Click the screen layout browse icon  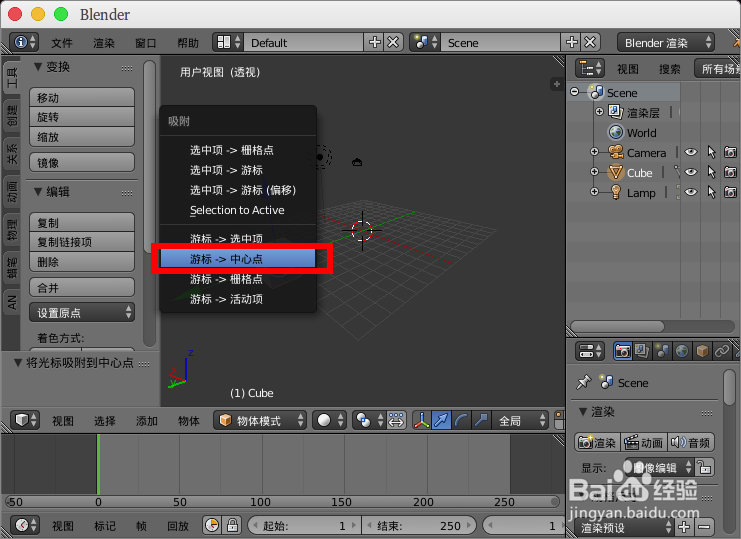(229, 43)
